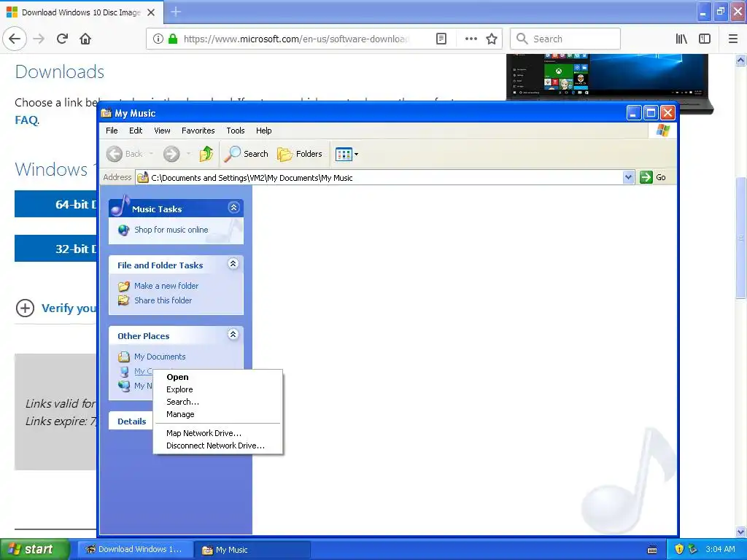Click the Firefox URL address field
Image resolution: width=747 pixels, height=560 pixels.
[295, 39]
